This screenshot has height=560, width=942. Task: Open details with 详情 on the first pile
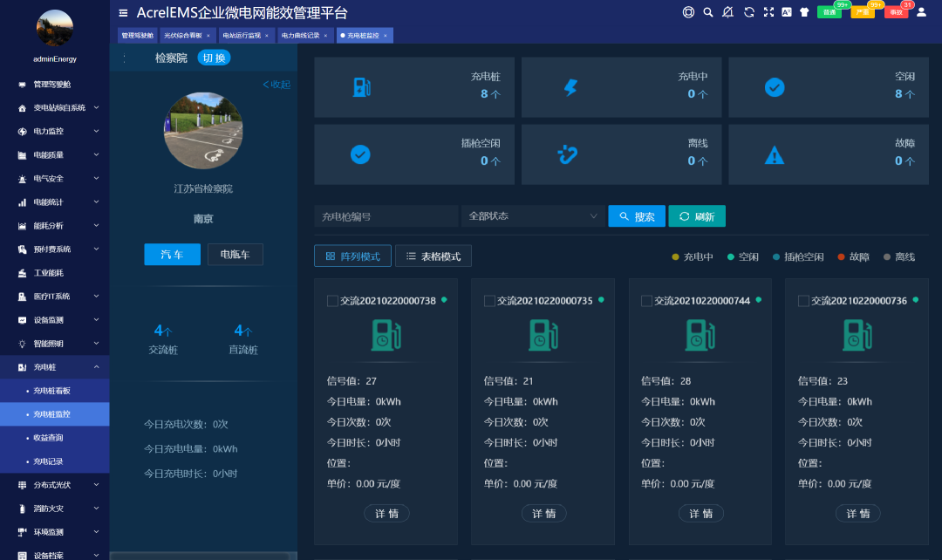[x=386, y=513]
